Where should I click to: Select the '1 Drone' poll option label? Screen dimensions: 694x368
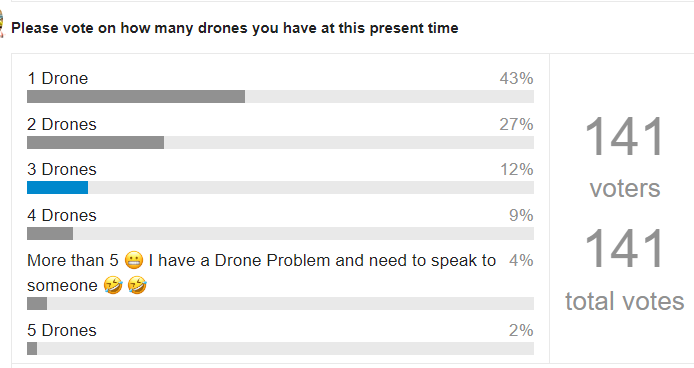pyautogui.click(x=58, y=78)
